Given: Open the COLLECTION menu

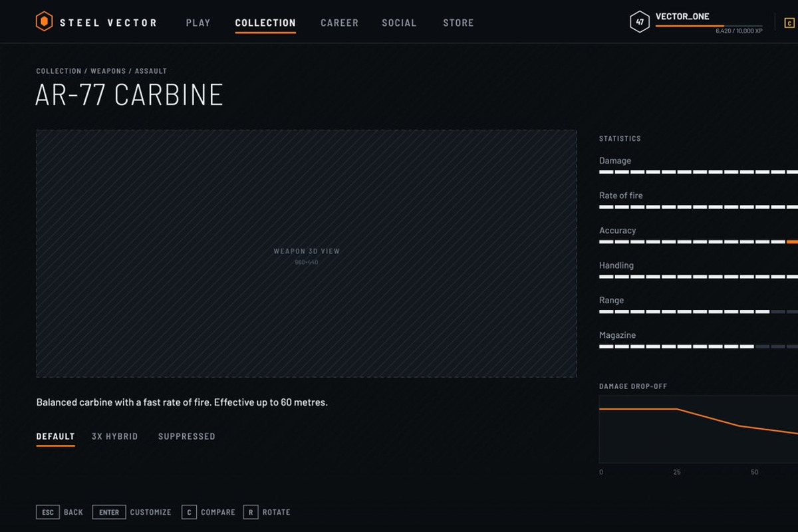Looking at the screenshot, I should point(265,23).
